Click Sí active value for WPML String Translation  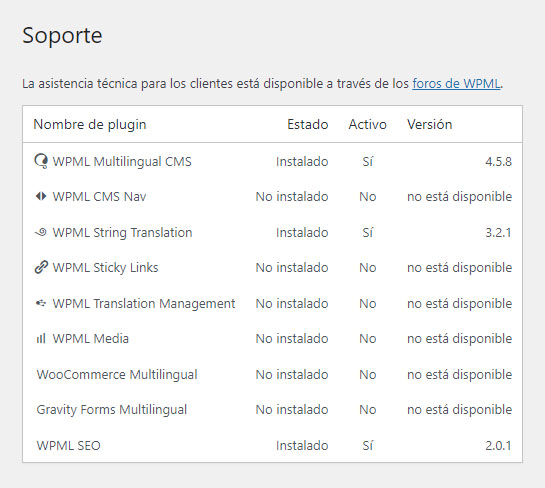tap(368, 233)
